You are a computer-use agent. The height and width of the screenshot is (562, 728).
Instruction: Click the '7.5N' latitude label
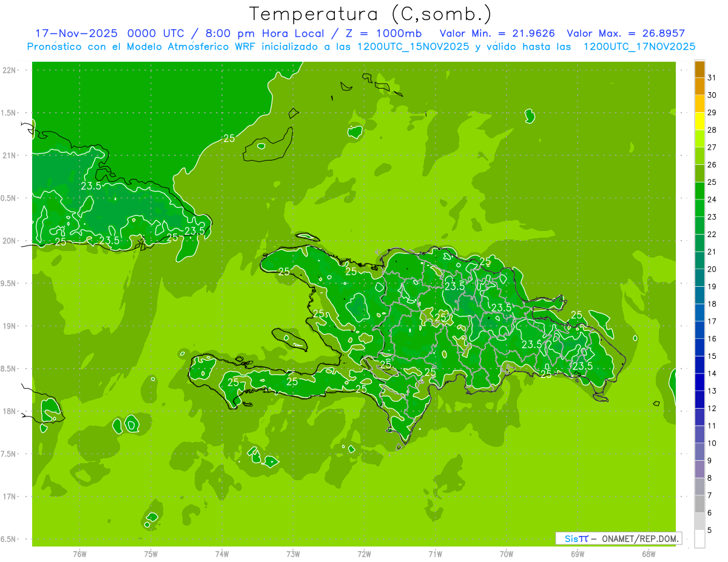[8, 453]
